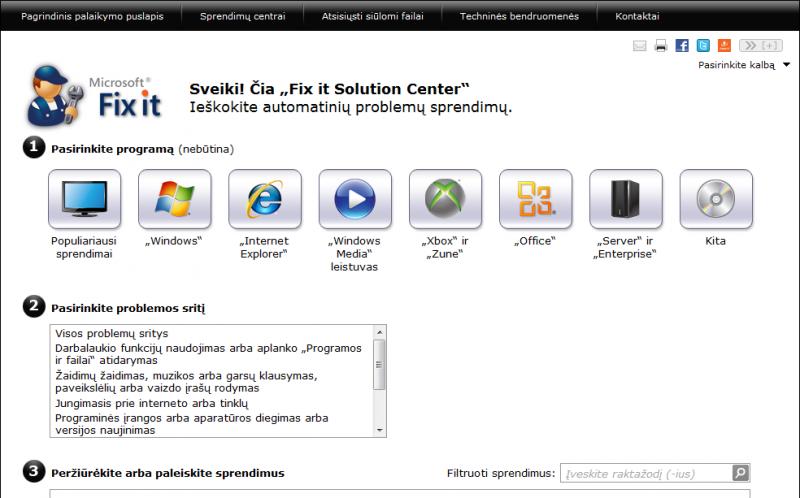This screenshot has width=800, height=498.
Task: Click the Microsoft Fix it logo
Action: pyautogui.click(x=95, y=96)
